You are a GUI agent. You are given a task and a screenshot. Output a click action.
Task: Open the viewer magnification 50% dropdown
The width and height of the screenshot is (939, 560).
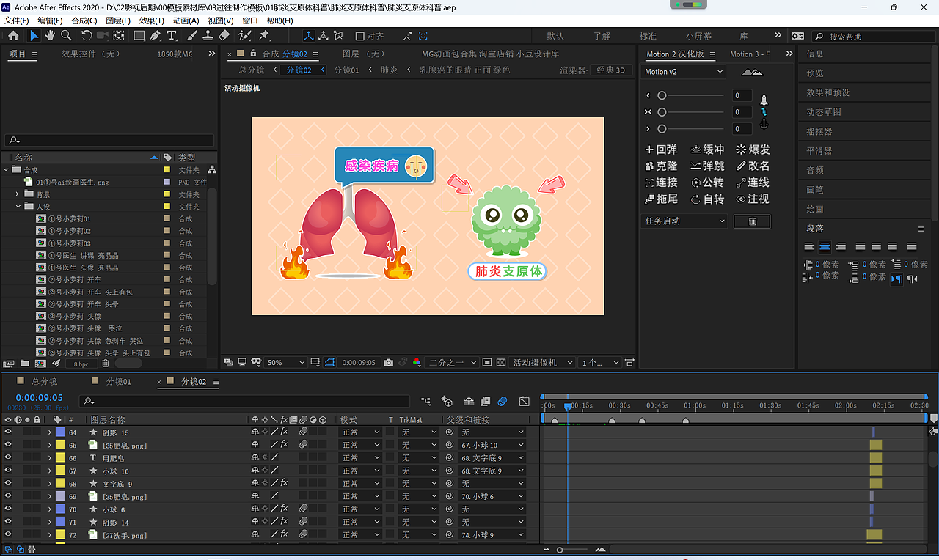click(x=286, y=362)
